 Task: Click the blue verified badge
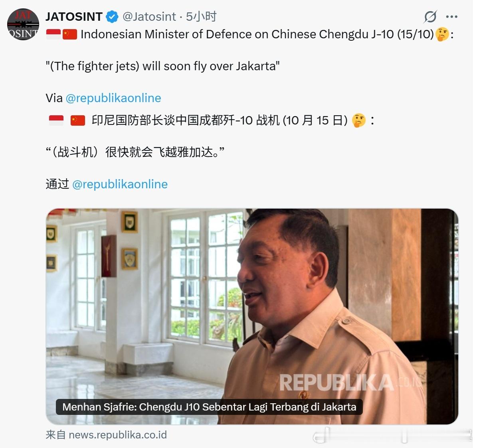[112, 16]
